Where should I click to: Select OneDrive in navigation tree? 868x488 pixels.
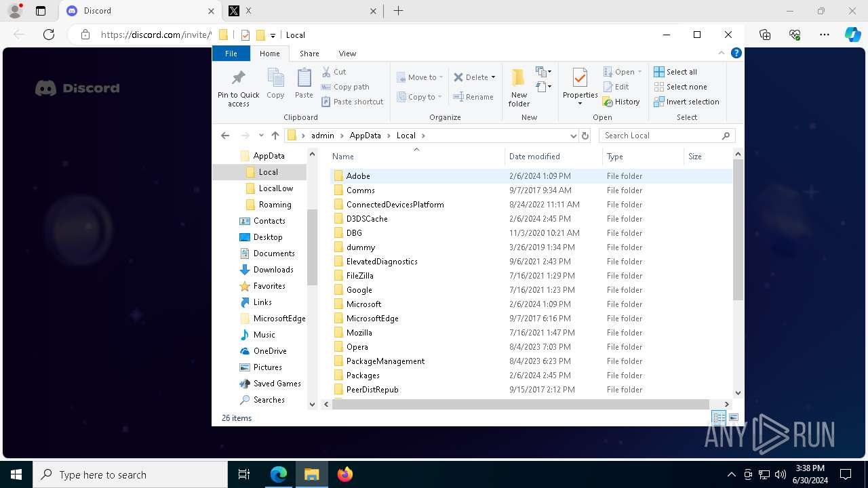(x=270, y=351)
